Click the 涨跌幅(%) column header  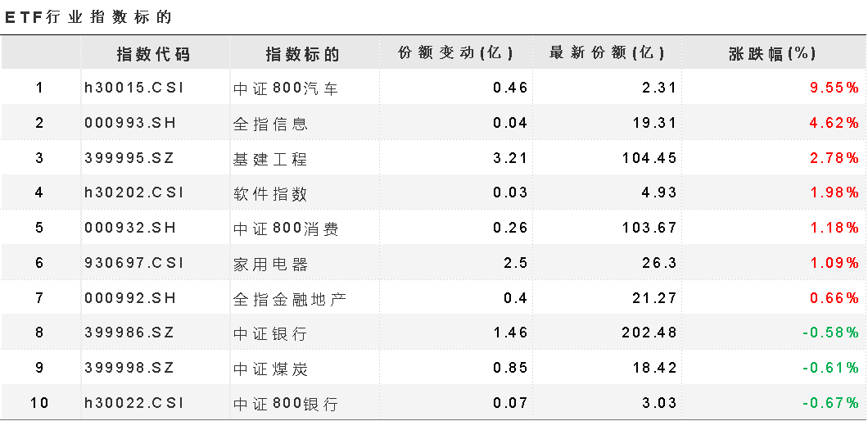[x=772, y=53]
